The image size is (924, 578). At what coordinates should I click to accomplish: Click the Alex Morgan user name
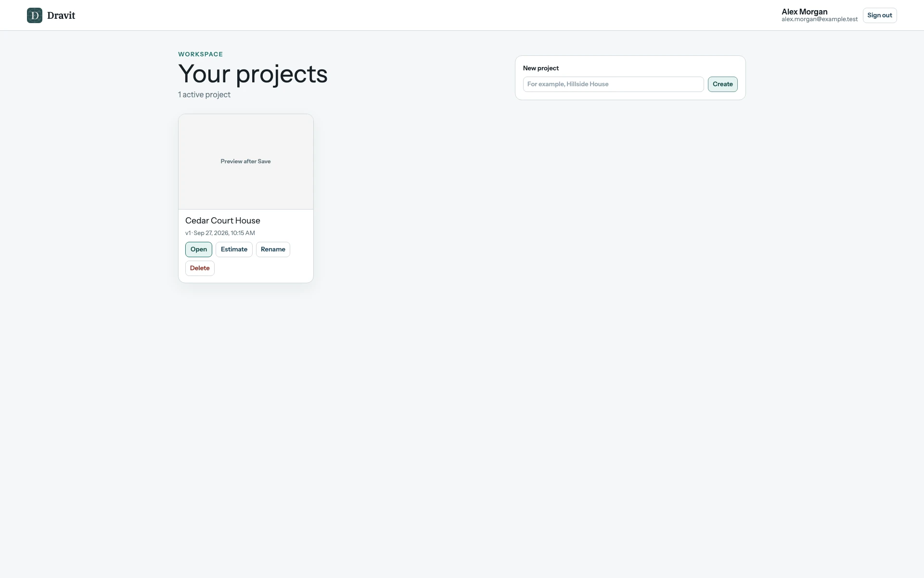click(x=805, y=12)
